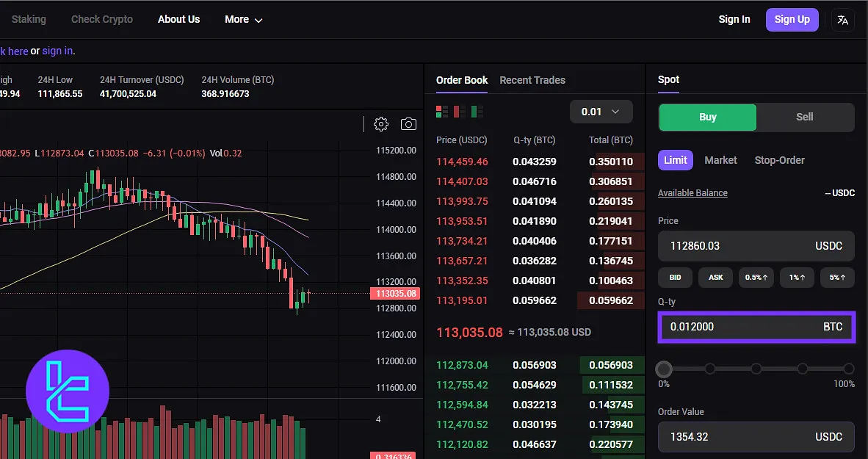868x459 pixels.
Task: Switch to the Recent Trades tab
Action: [532, 80]
